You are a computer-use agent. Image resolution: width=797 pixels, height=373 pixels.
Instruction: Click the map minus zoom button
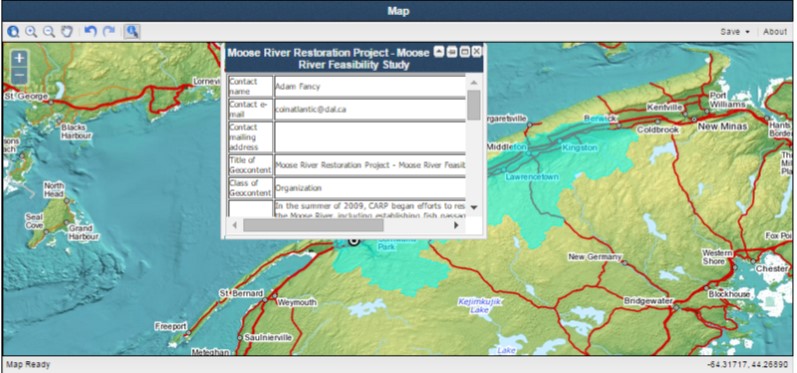19,76
